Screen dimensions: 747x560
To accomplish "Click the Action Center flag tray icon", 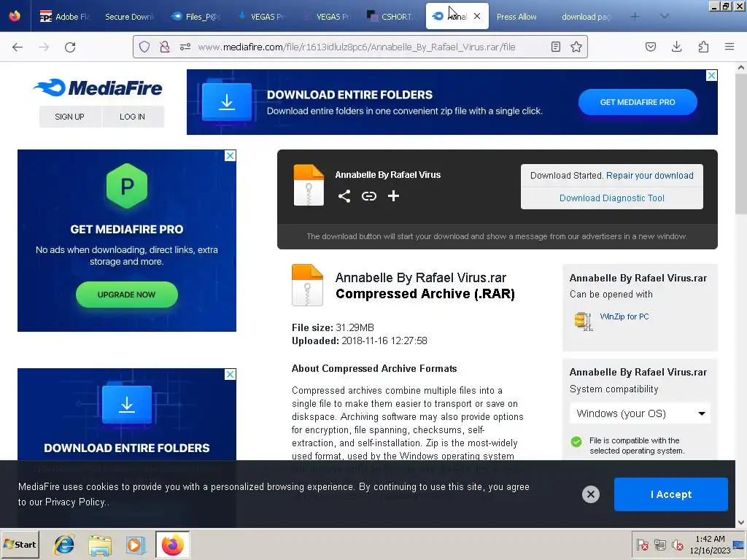I will tap(642, 544).
